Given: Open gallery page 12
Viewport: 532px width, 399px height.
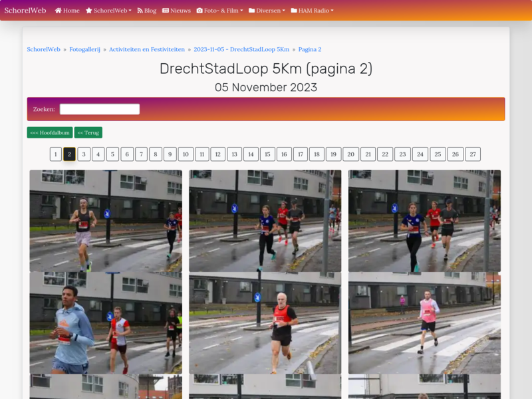Looking at the screenshot, I should (x=218, y=154).
